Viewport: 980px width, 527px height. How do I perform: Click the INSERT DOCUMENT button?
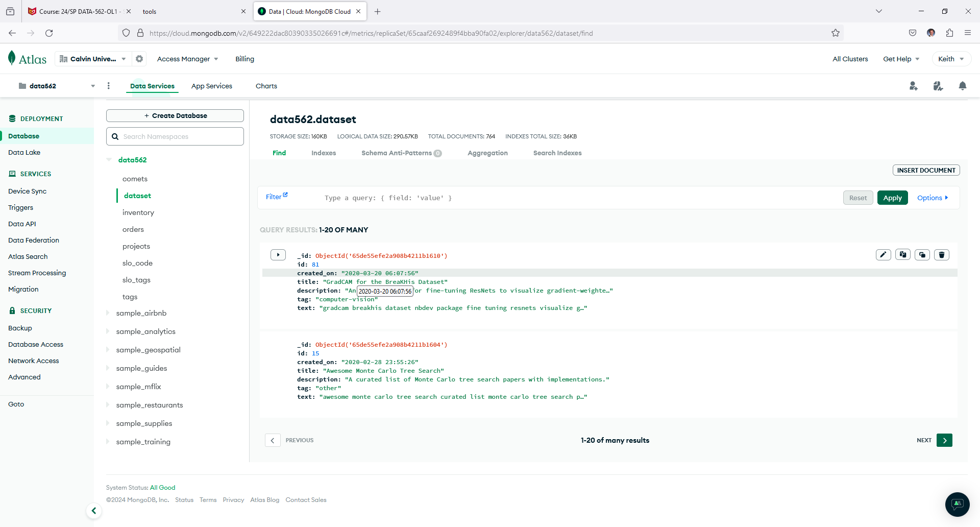[925, 170]
